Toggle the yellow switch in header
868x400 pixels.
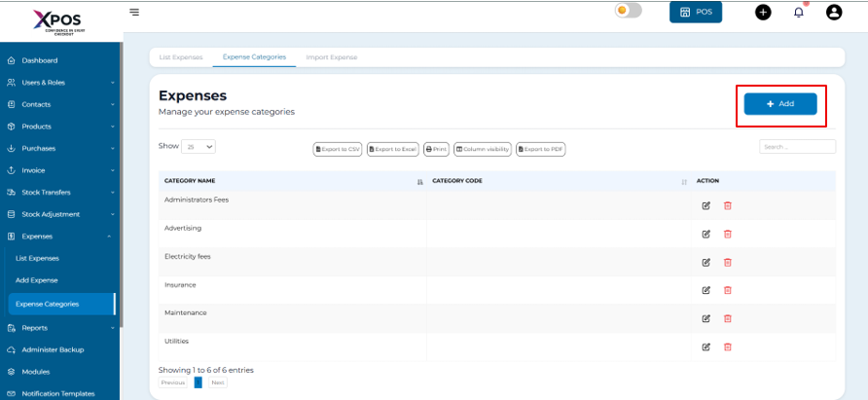[629, 11]
